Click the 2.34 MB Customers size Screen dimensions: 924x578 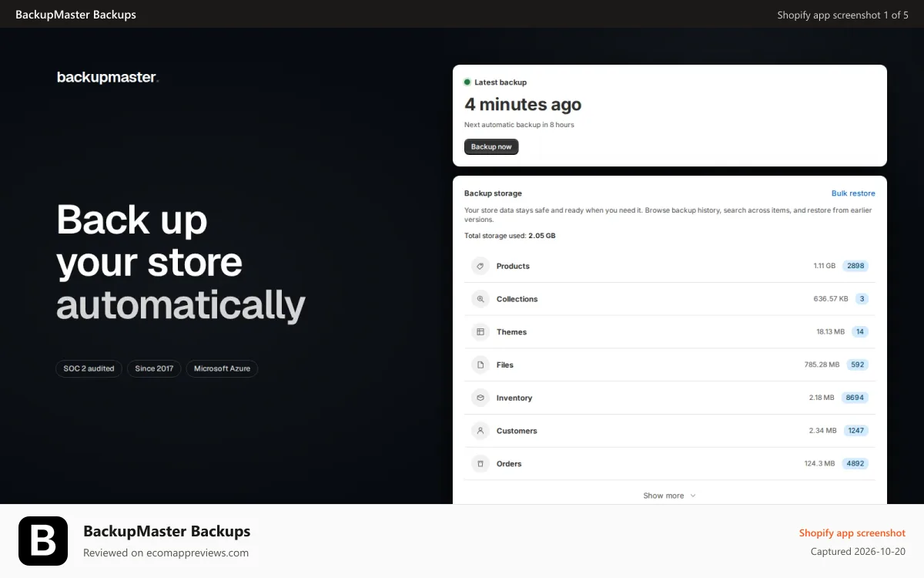pyautogui.click(x=822, y=431)
